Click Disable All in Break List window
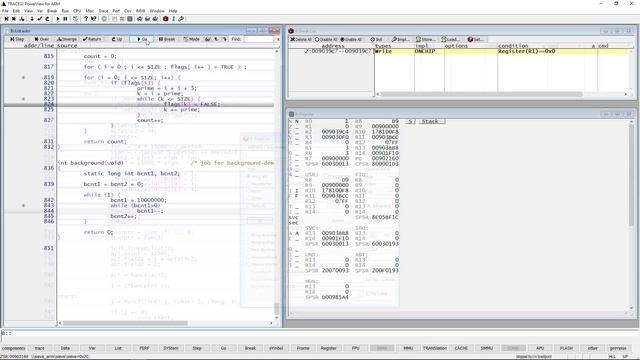 [x=326, y=40]
